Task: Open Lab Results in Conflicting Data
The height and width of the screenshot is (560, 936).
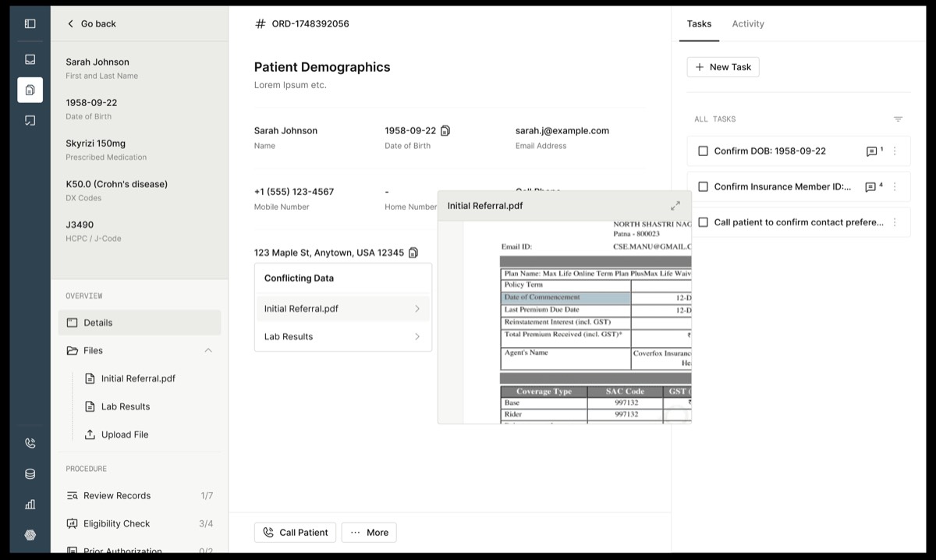Action: click(x=343, y=337)
